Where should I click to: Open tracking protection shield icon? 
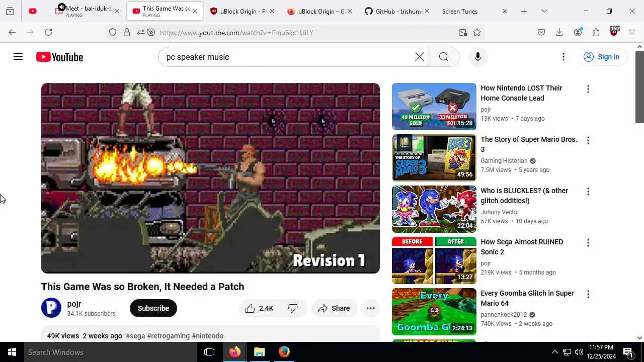[x=113, y=32]
